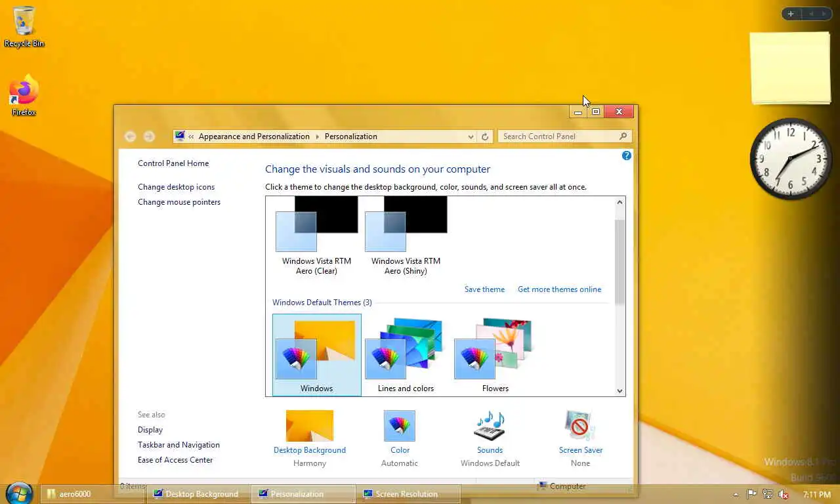Image resolution: width=840 pixels, height=504 pixels.
Task: Switch to Screen Resolution taskbar window
Action: (x=408, y=494)
